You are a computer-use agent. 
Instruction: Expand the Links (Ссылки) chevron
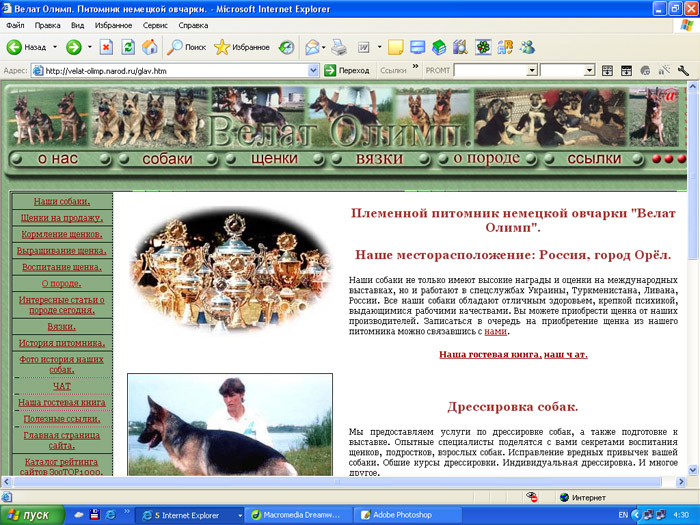point(416,66)
